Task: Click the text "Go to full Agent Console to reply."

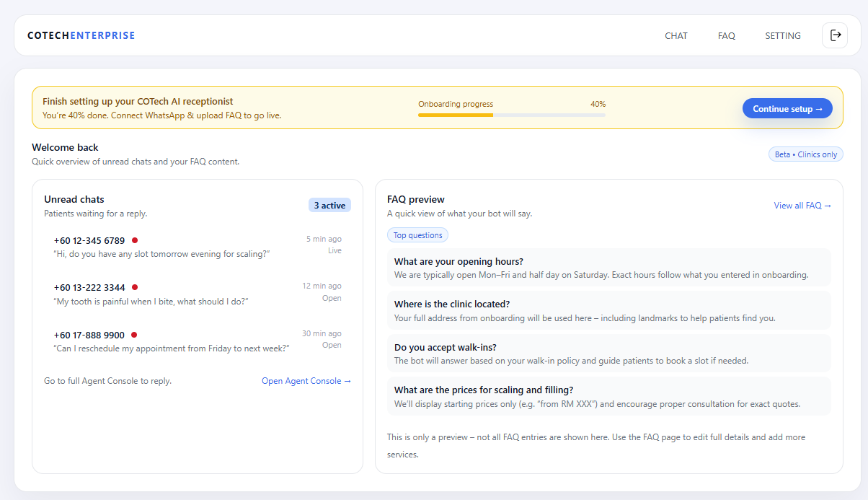Action: (107, 381)
